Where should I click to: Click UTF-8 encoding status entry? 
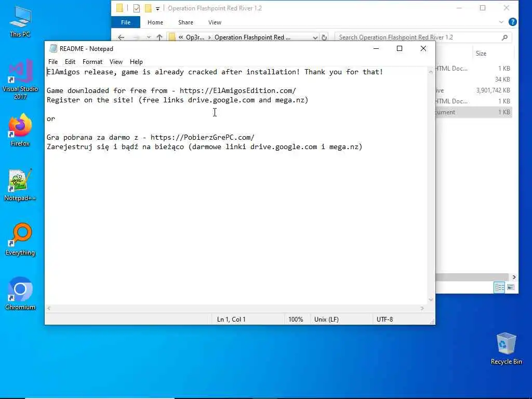[x=384, y=320]
